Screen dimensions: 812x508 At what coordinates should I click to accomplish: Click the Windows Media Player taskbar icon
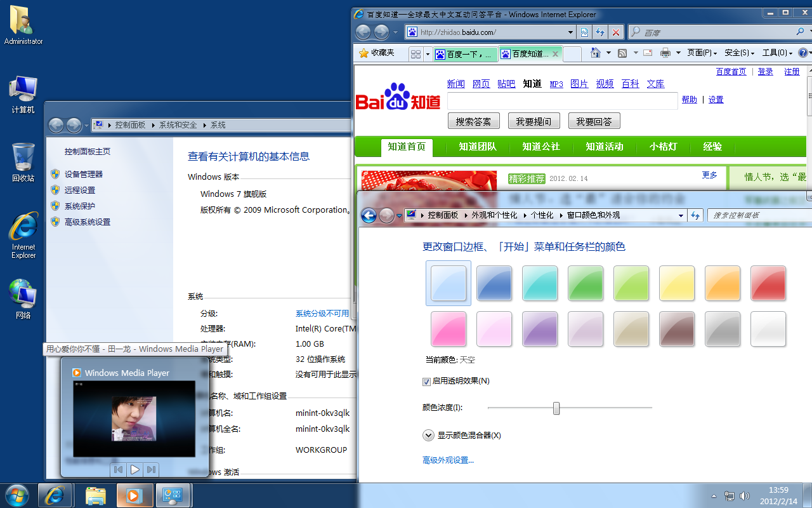point(134,495)
